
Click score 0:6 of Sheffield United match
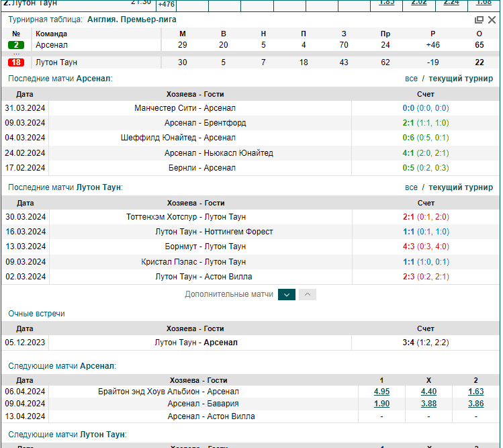point(408,138)
